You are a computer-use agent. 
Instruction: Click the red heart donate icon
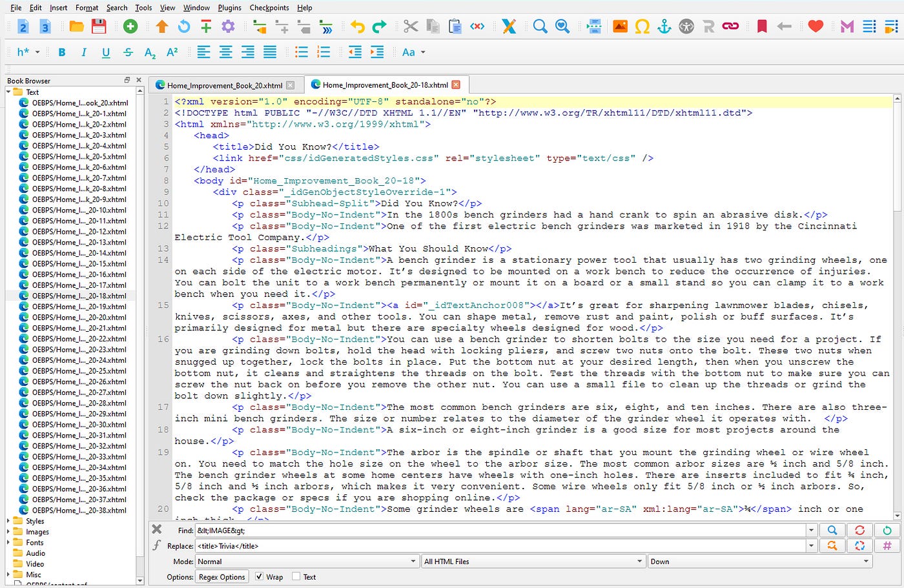(816, 26)
